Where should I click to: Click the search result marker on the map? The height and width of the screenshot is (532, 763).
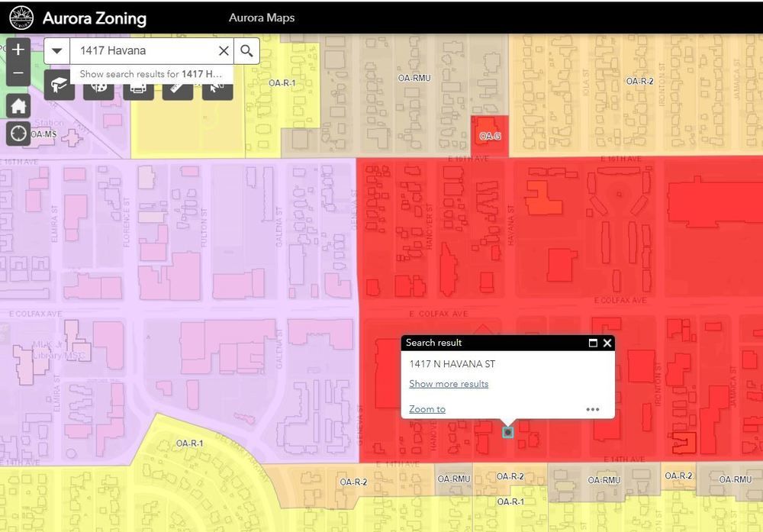tap(508, 432)
